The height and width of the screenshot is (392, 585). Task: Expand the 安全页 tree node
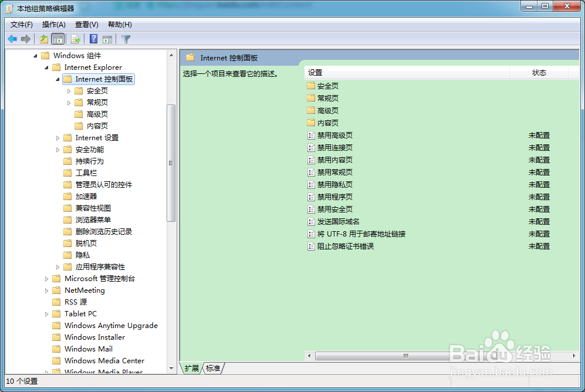[x=69, y=91]
